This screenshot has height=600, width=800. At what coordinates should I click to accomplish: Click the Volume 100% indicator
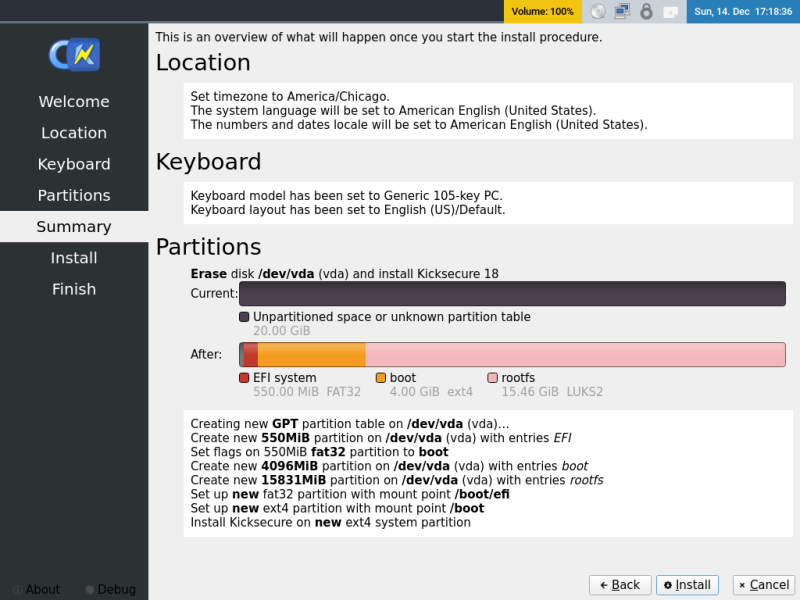pos(541,11)
